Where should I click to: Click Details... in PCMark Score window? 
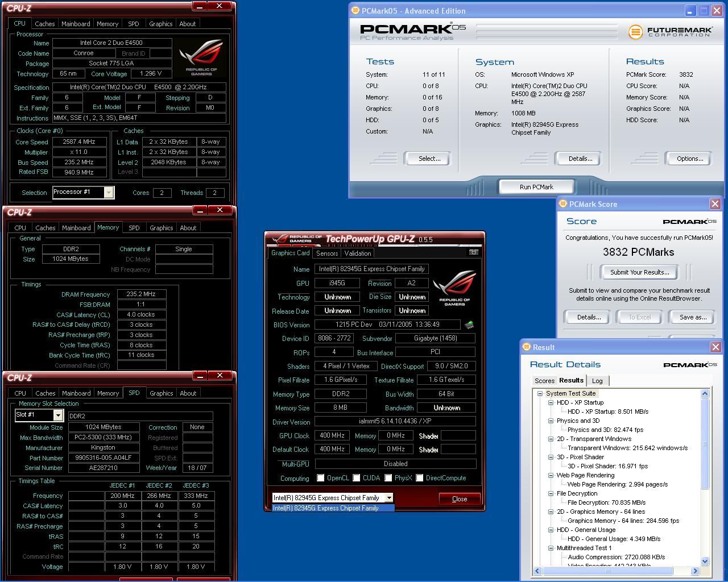pyautogui.click(x=589, y=317)
